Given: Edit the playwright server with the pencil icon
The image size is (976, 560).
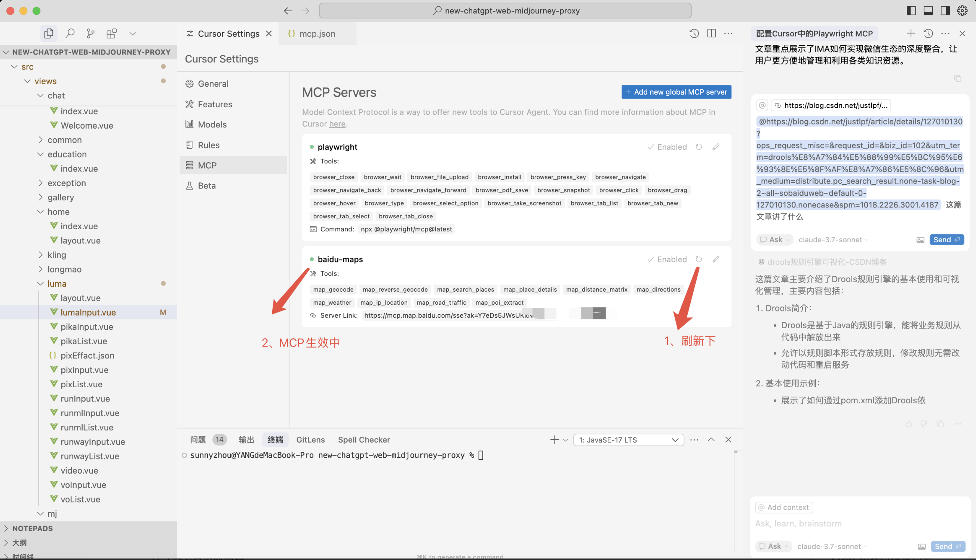Looking at the screenshot, I should click(x=716, y=147).
